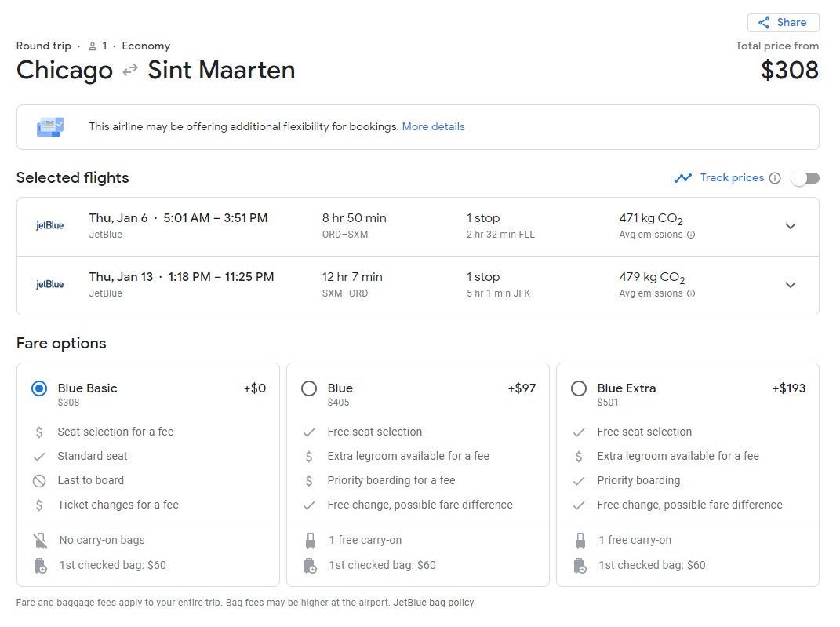Choose the Blue Extra fare radio button
840x627 pixels.
tap(579, 388)
